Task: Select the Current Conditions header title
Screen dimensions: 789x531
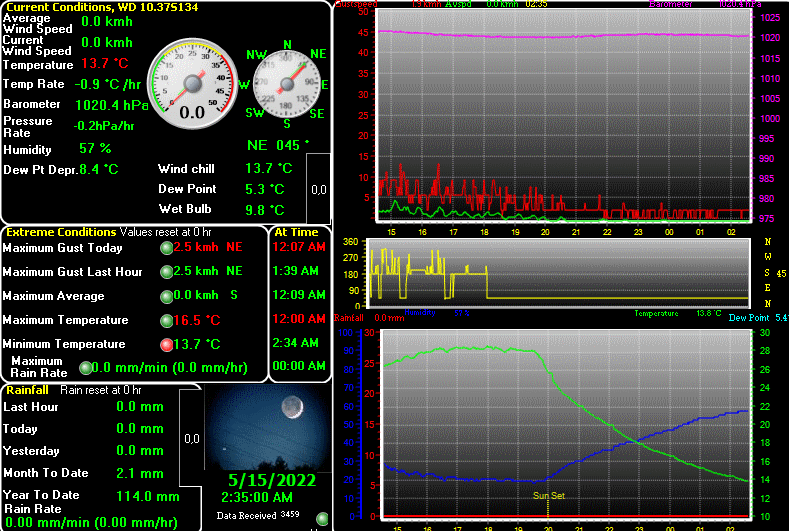Action: pyautogui.click(x=102, y=7)
